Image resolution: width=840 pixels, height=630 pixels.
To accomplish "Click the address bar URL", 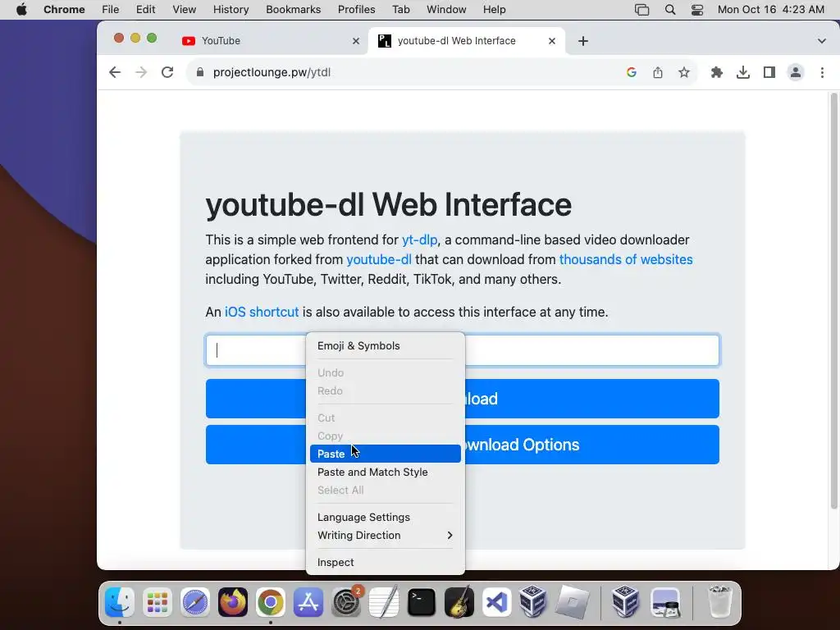I will tap(272, 72).
